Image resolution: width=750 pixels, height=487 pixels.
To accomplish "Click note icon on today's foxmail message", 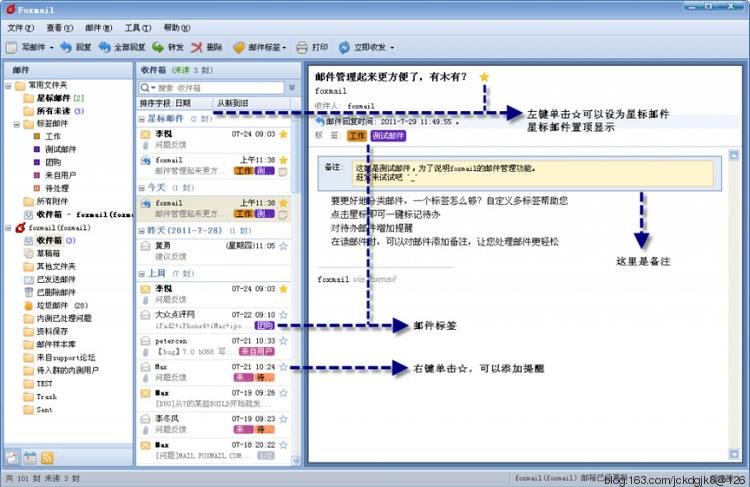I will coord(283,215).
